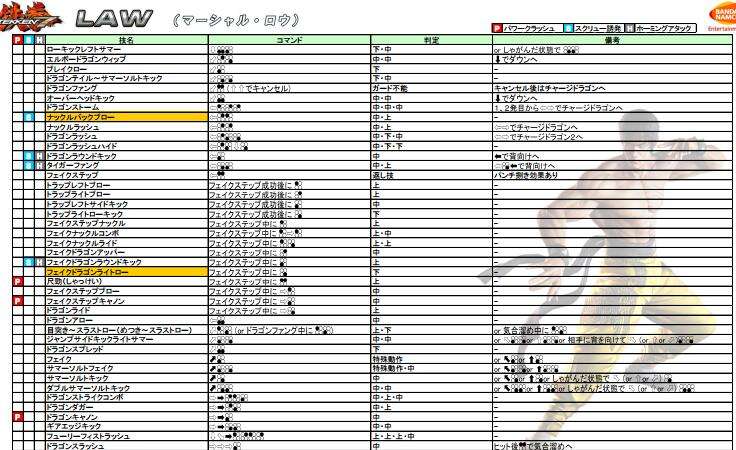Select the ローキックレフトサマー move name

[84, 49]
